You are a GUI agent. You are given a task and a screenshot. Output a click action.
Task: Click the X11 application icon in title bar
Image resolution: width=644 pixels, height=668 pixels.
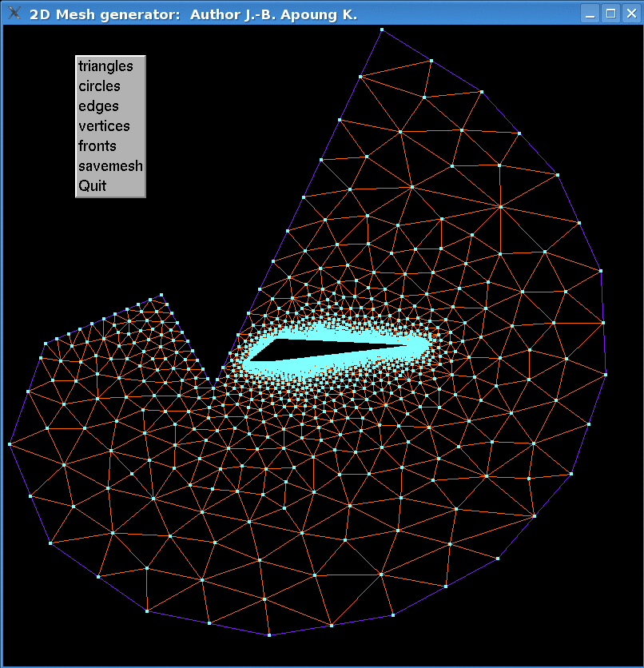[14, 14]
